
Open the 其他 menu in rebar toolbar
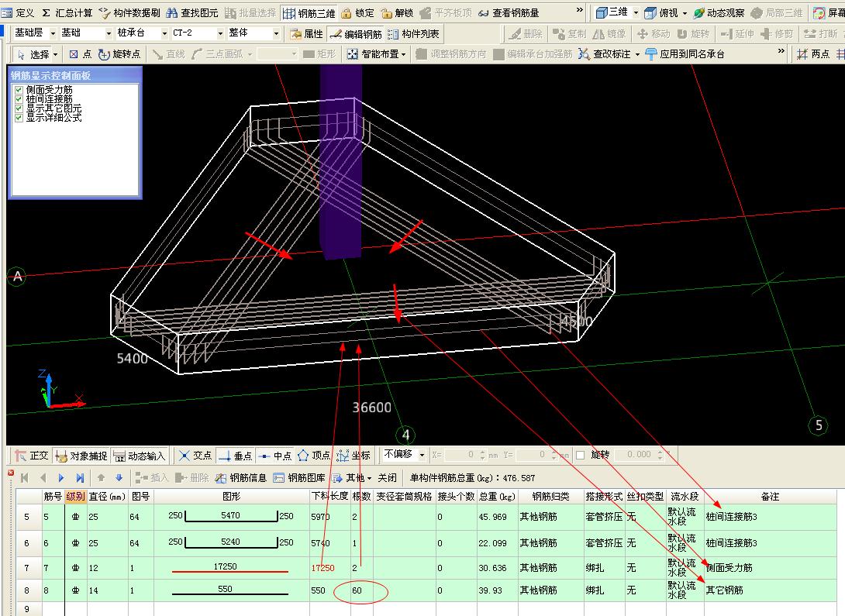[x=353, y=478]
